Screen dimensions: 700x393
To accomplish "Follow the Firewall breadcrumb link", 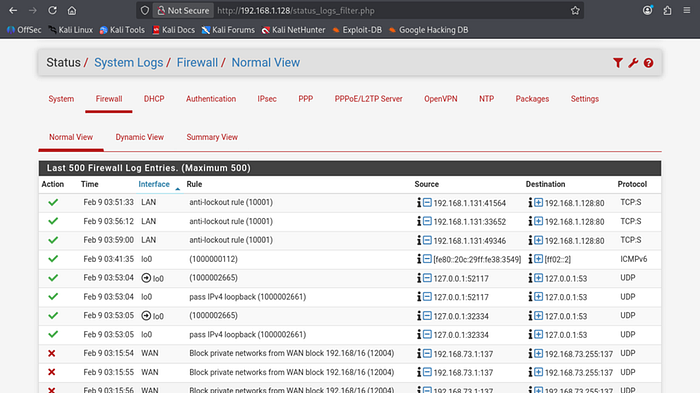I will point(197,63).
